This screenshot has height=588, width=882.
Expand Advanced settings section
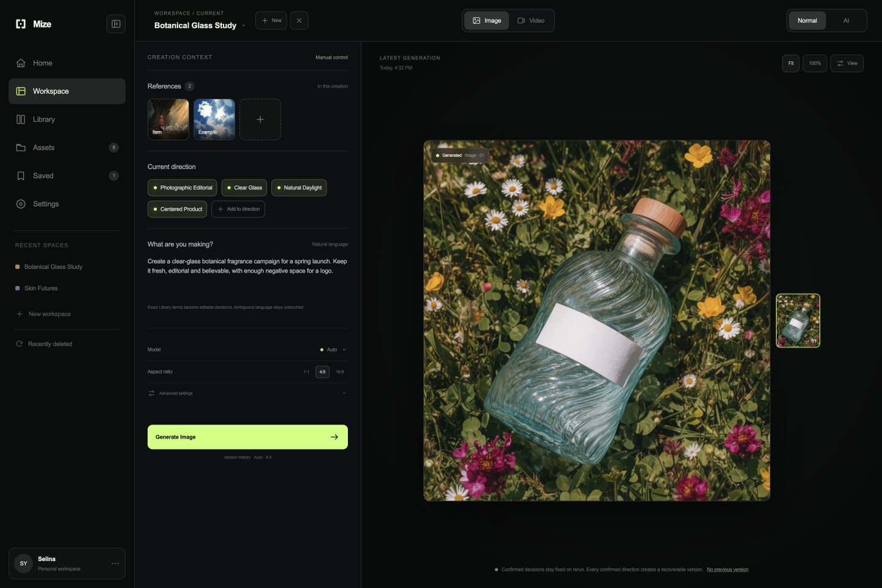(x=247, y=393)
